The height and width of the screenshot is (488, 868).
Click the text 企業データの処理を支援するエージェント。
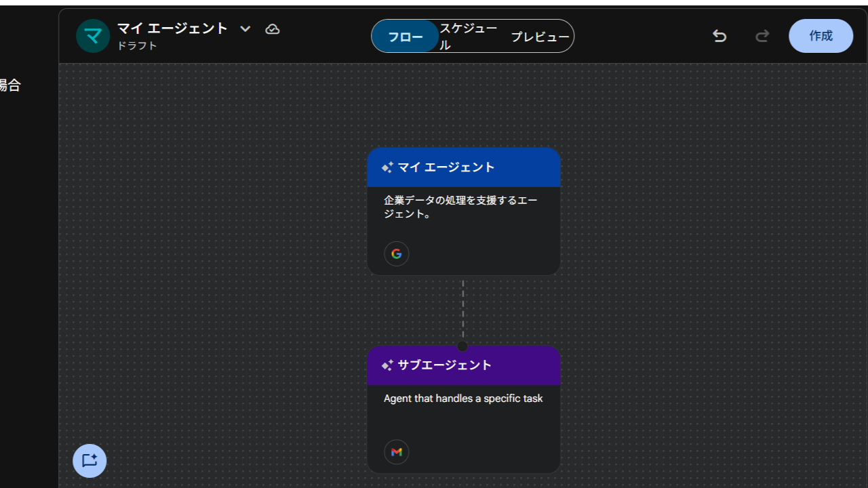click(460, 207)
